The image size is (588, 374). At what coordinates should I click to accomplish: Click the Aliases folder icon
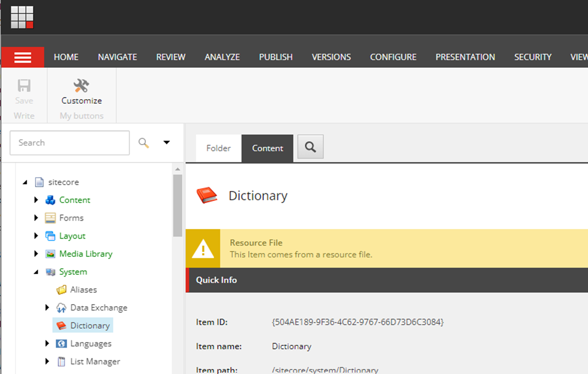coord(61,290)
